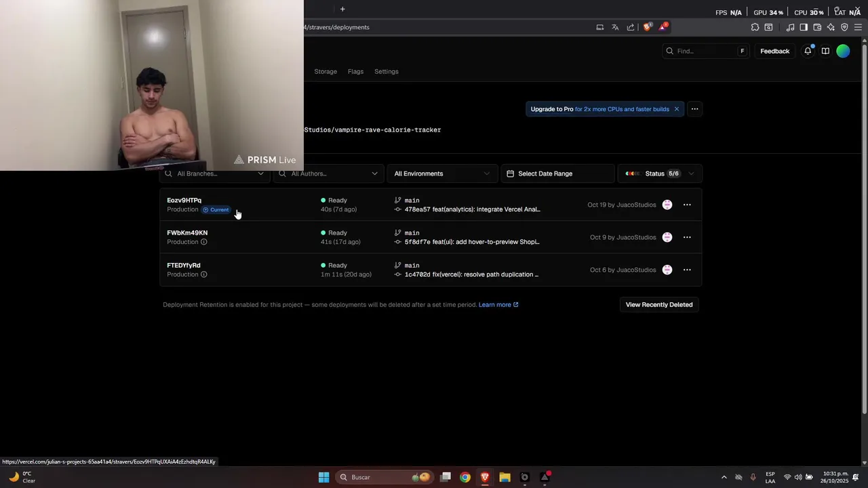Open actions menu for FWbKm49KN deployment
Screen dimensions: 868x488
[x=687, y=237]
